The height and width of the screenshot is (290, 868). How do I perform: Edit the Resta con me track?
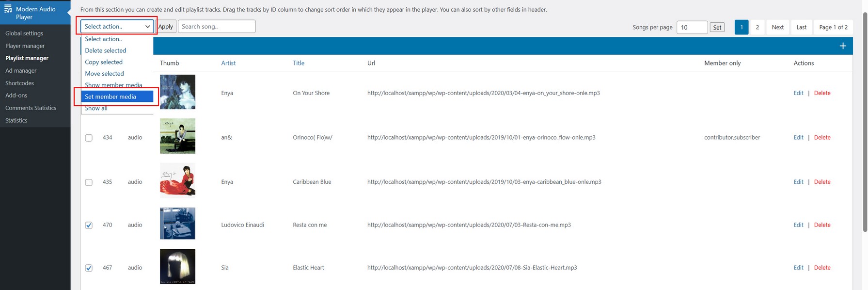point(798,225)
